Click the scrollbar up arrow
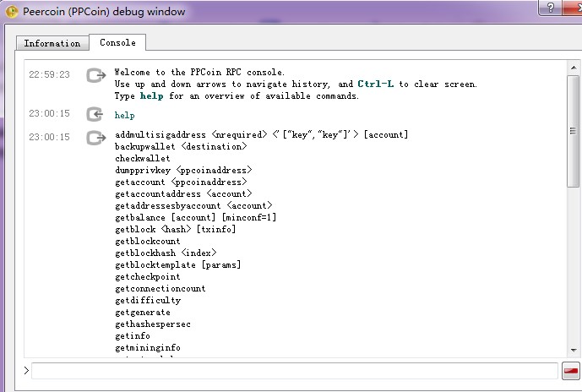Viewport: 582px width, 392px height. [x=574, y=68]
